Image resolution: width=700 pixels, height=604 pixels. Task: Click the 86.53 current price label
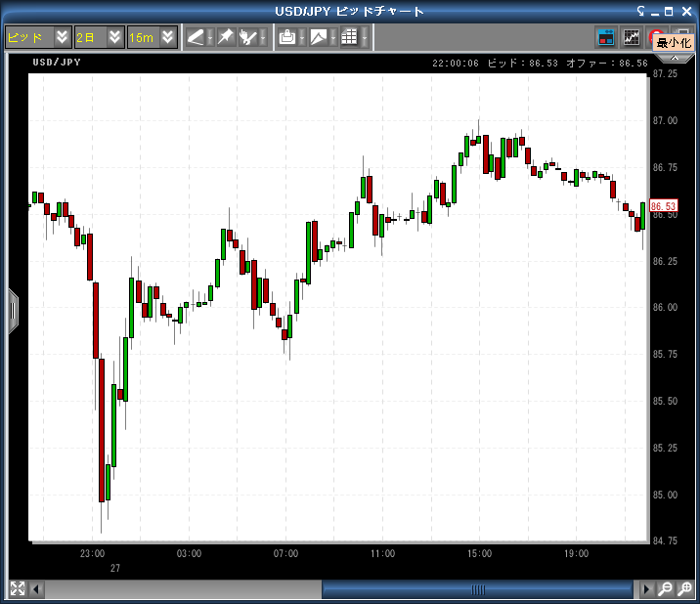click(x=664, y=206)
